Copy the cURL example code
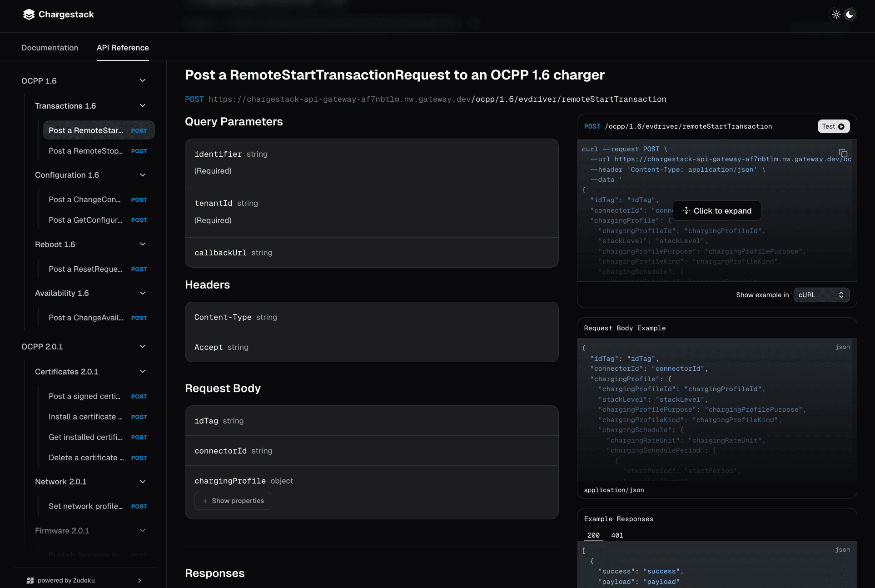Viewport: 875px width, 588px height. point(843,153)
